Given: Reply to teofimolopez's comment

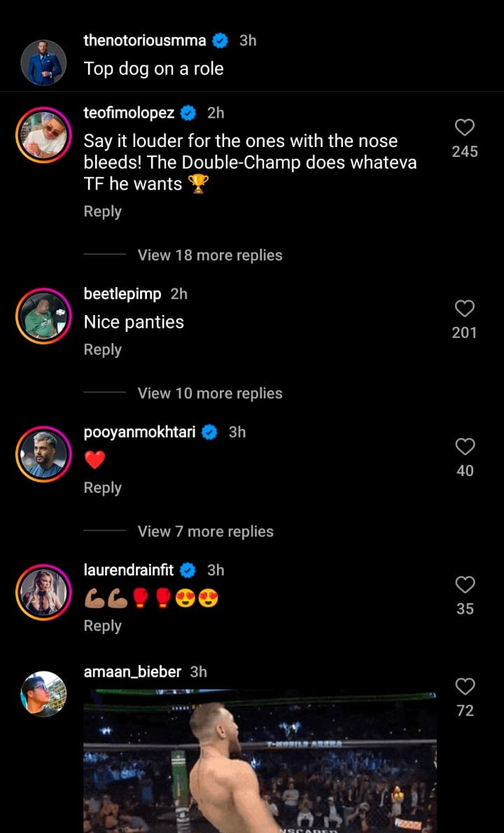Looking at the screenshot, I should pos(102,211).
